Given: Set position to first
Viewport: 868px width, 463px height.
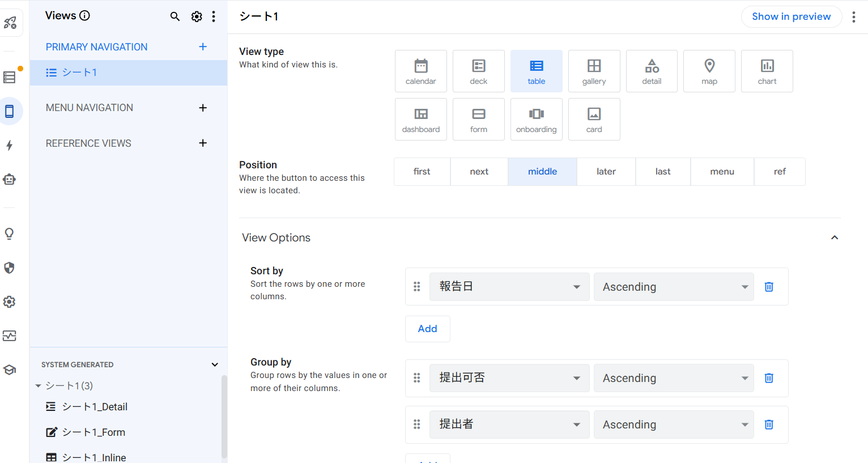Looking at the screenshot, I should (x=422, y=172).
